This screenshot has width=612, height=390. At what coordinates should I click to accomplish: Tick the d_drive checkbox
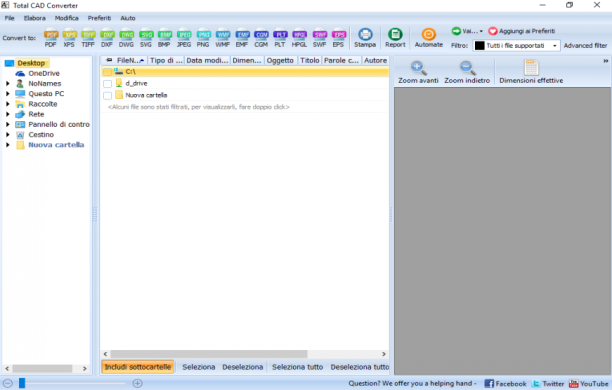point(107,84)
